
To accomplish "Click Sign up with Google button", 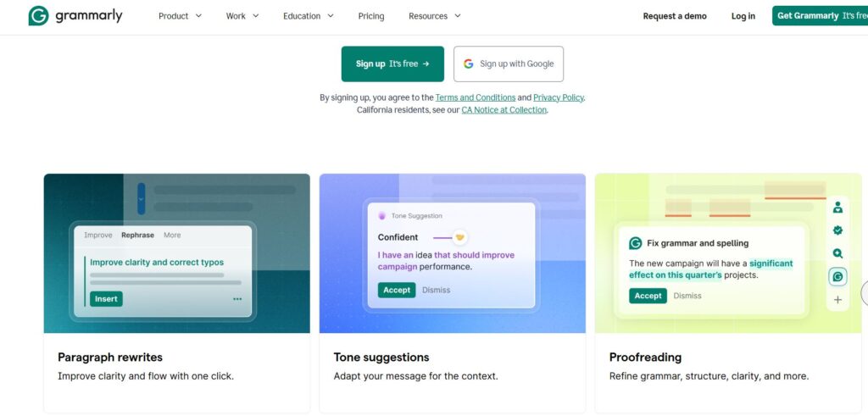I will point(509,64).
